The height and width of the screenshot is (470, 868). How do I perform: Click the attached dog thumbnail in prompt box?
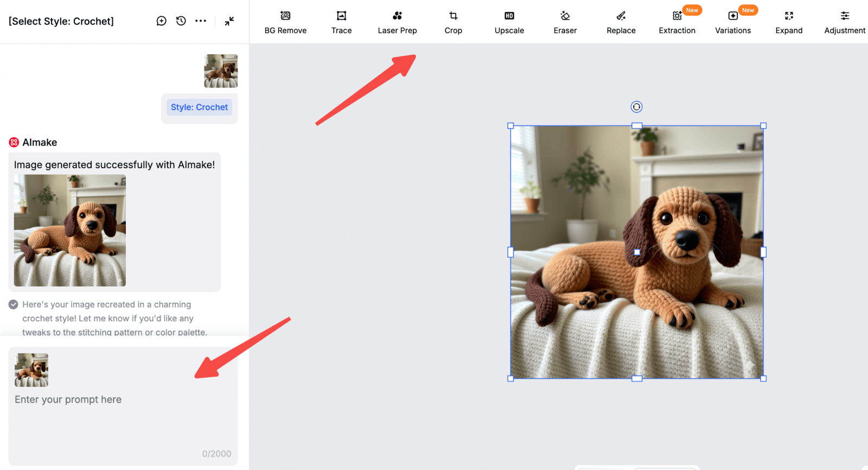coord(31,370)
